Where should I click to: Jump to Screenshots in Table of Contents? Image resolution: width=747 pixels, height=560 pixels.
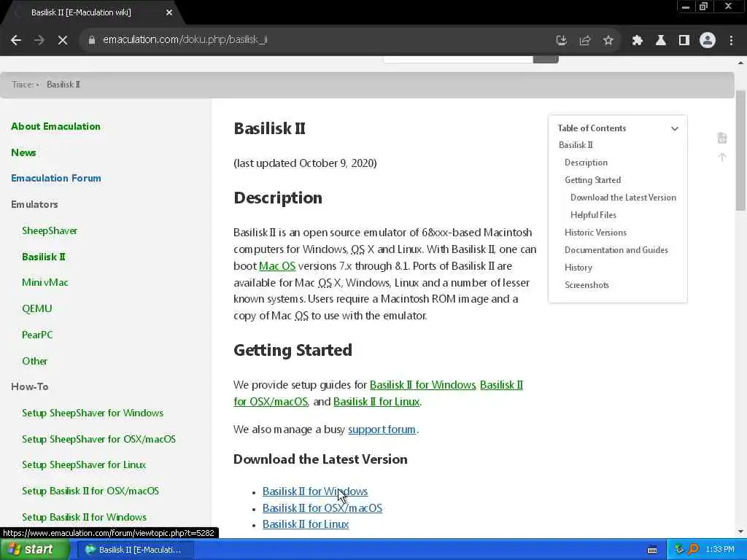coord(587,285)
